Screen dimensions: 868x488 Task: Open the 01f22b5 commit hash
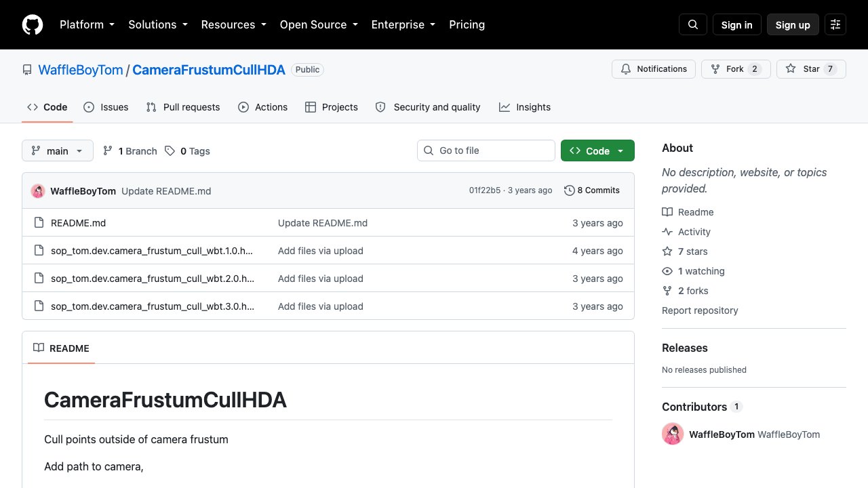485,190
